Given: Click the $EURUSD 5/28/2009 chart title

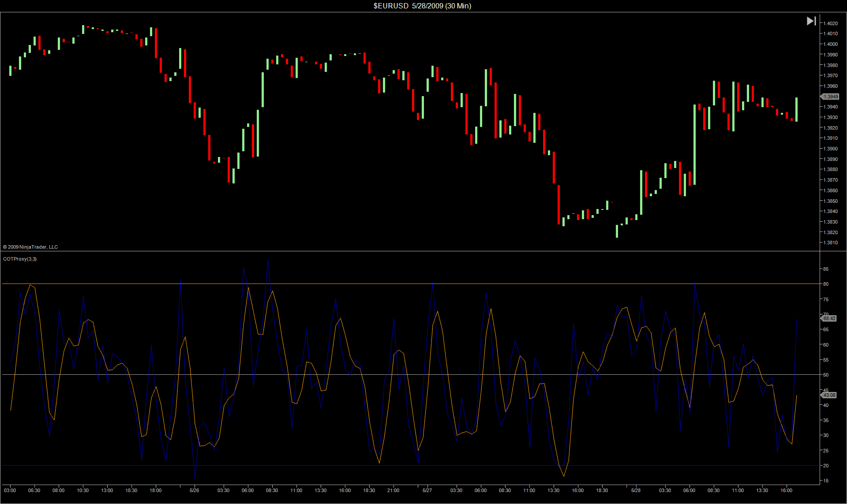Looking at the screenshot, I should (x=422, y=6).
